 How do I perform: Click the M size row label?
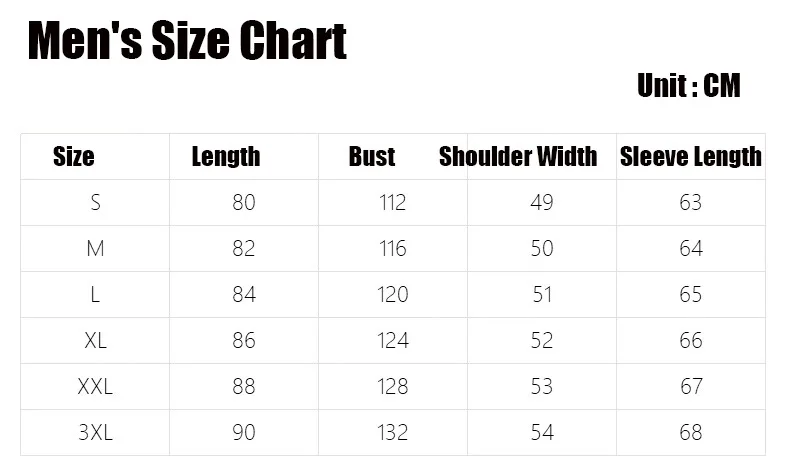coord(95,248)
